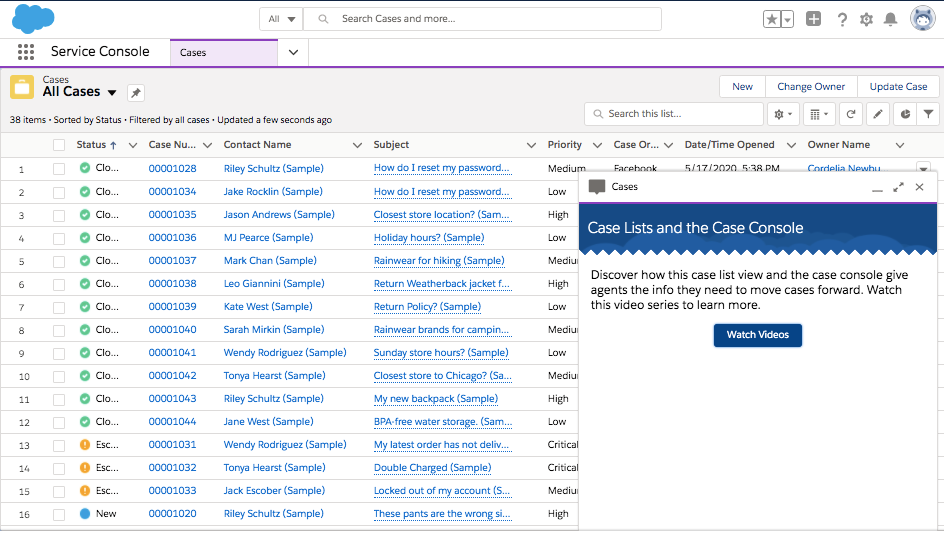This screenshot has height=540, width=944.
Task: Open the Priority column menu chevron
Action: 597,145
